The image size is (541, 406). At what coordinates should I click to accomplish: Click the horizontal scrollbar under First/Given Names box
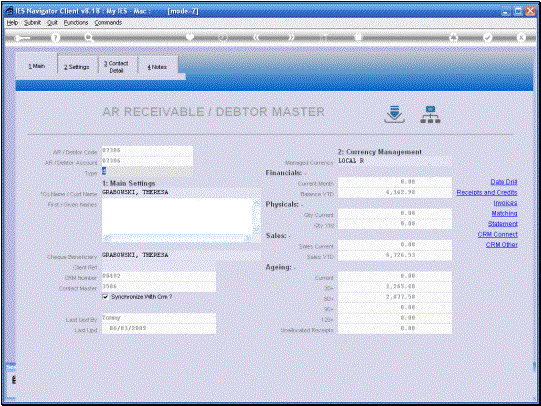[x=178, y=238]
